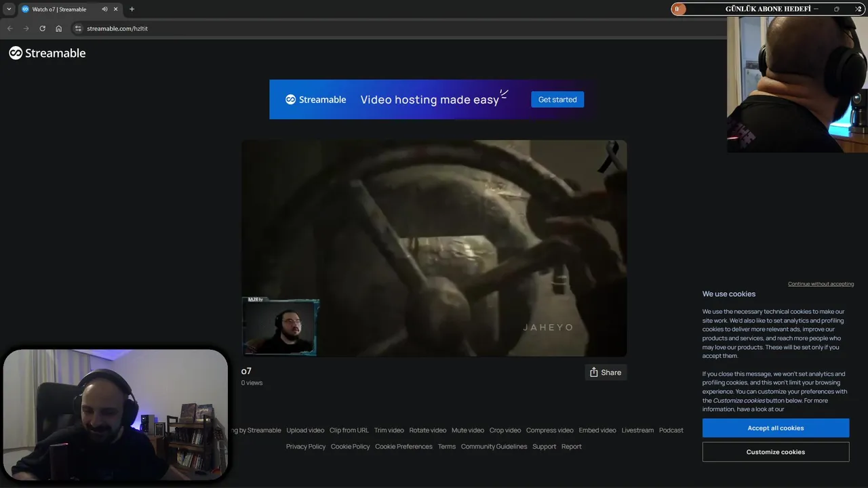868x488 pixels.
Task: Open the browser home page
Action: [58, 28]
